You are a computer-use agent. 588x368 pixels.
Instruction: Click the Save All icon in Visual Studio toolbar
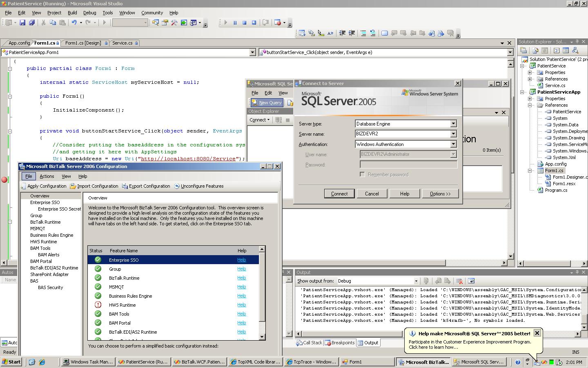[32, 23]
